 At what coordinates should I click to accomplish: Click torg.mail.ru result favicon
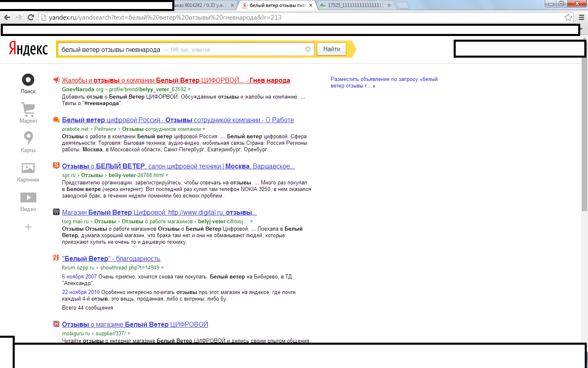click(56, 212)
